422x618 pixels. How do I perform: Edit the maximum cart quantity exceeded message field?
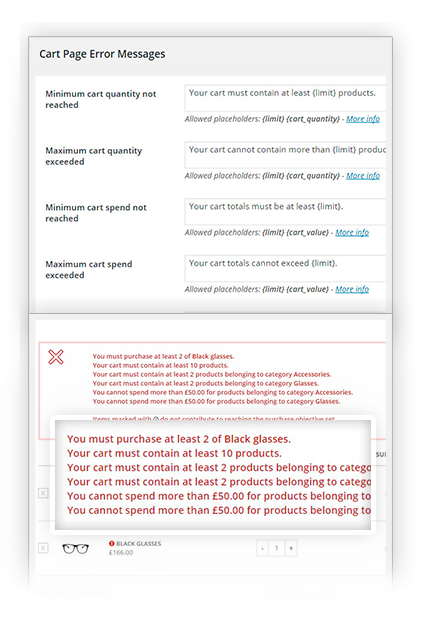pyautogui.click(x=285, y=155)
